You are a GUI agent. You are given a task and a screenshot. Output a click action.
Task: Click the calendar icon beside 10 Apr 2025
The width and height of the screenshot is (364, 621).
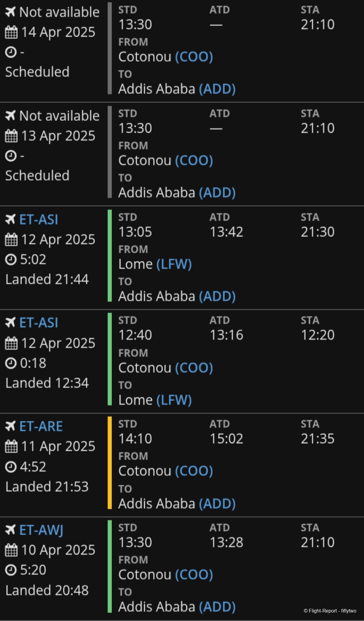[x=11, y=550]
